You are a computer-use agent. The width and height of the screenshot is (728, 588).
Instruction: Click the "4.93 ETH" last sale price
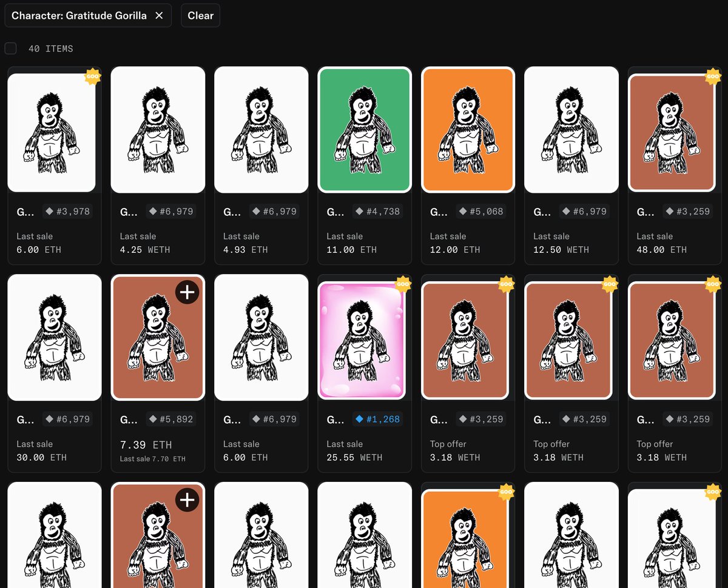pos(246,250)
